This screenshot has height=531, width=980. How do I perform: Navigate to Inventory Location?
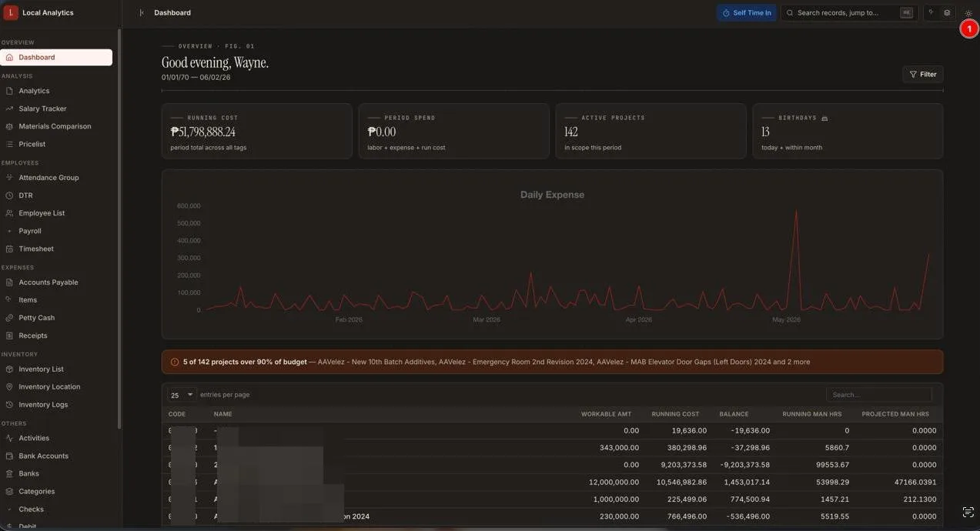point(56,386)
